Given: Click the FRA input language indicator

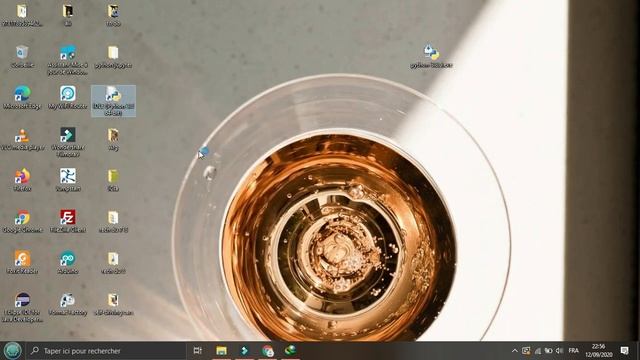Looking at the screenshot, I should (573, 351).
